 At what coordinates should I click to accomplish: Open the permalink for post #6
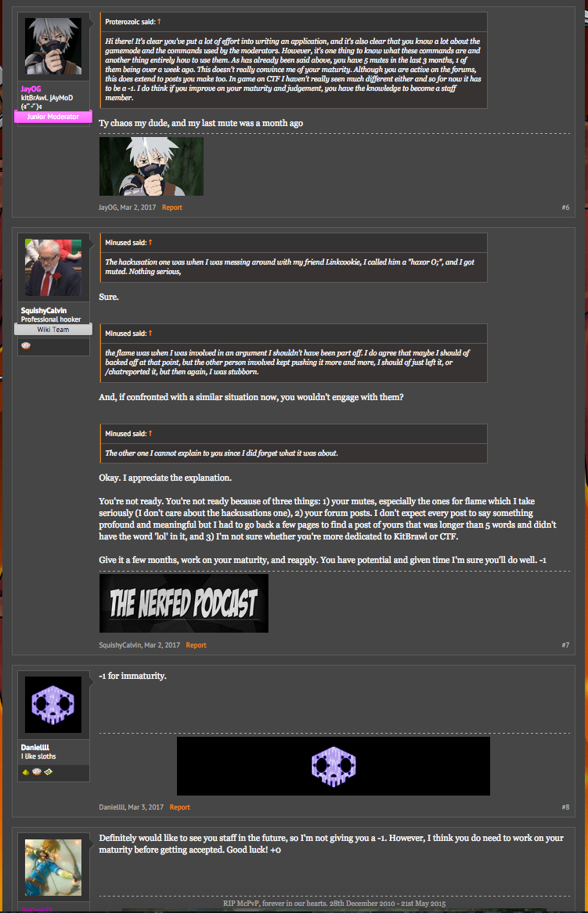point(565,207)
